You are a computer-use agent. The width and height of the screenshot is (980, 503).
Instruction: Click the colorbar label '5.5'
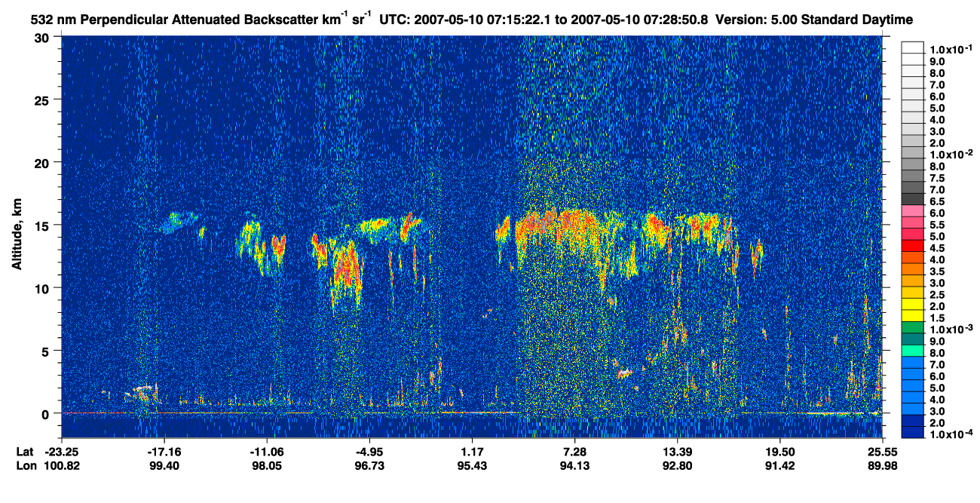[x=937, y=225]
